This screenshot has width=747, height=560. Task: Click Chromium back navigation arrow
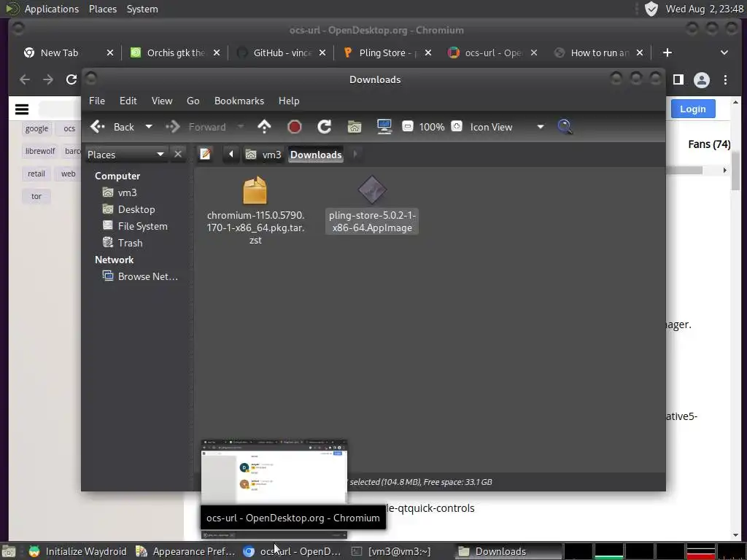(x=25, y=79)
